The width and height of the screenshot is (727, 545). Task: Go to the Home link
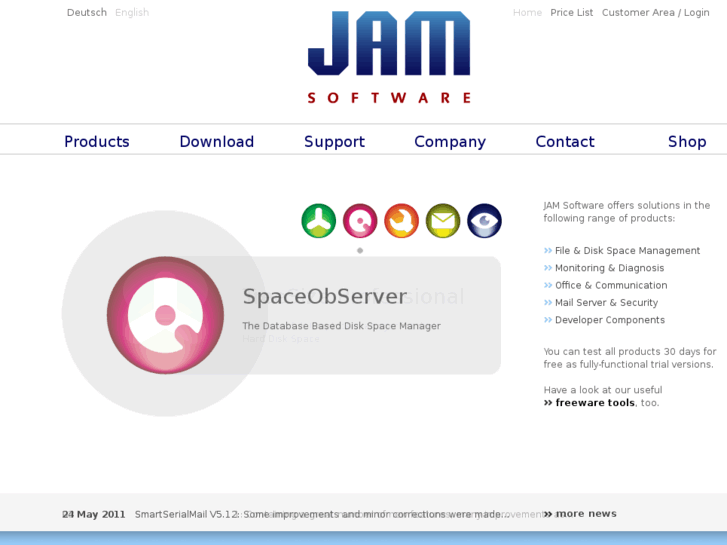click(x=528, y=13)
